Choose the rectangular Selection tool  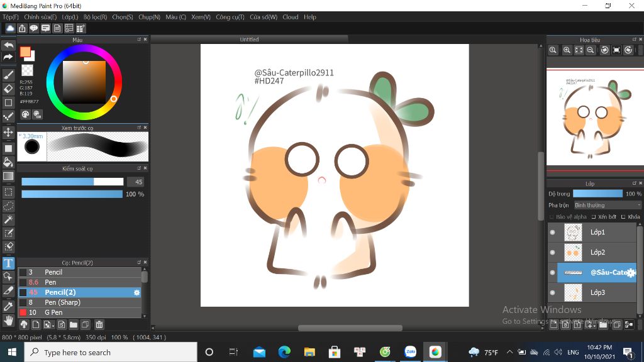[x=8, y=192]
